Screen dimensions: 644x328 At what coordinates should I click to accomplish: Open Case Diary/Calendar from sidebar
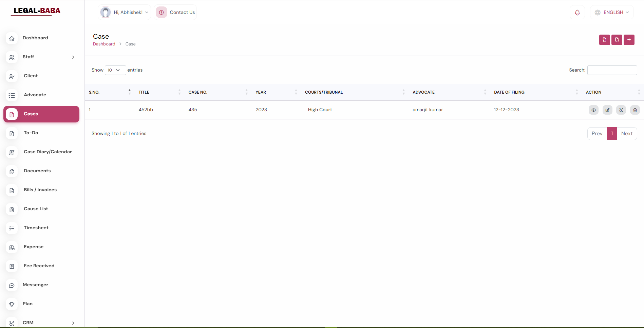(x=48, y=152)
